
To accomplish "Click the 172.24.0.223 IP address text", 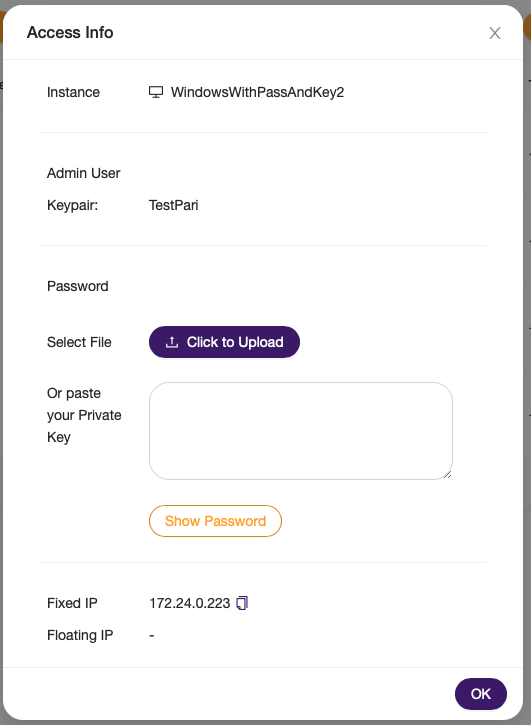I will [x=190, y=603].
